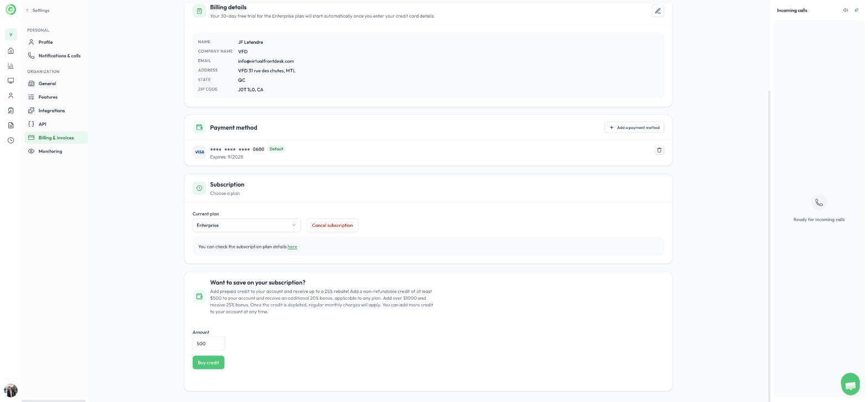
Task: Click the name JF Letendre
Action: click(x=250, y=42)
